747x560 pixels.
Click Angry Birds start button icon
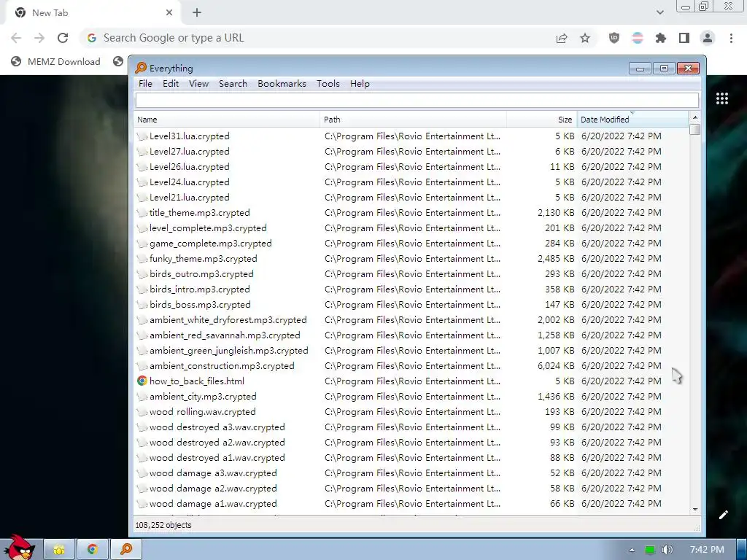pos(19,547)
